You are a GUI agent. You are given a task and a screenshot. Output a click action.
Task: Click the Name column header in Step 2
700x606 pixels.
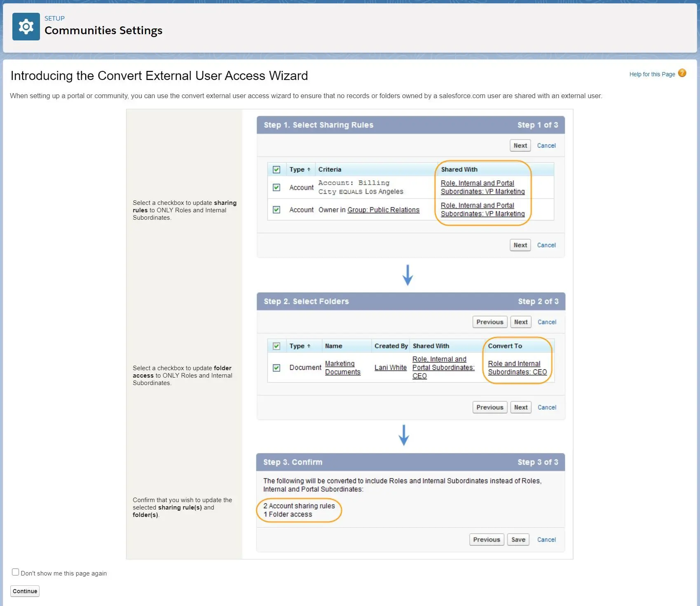click(333, 346)
